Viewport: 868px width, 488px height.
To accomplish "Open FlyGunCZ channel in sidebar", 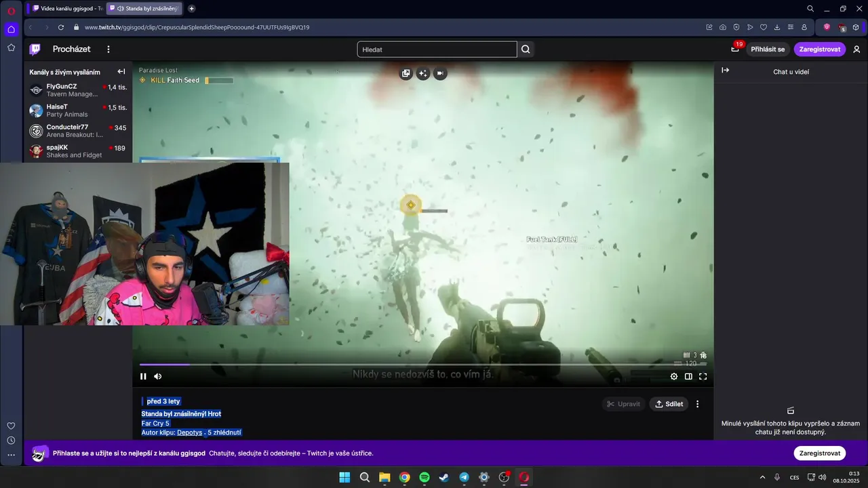I will (78, 90).
